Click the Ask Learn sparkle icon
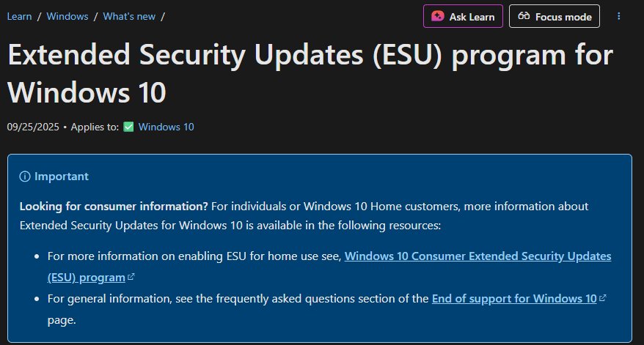Screen dimensions: 644x345 click(438, 16)
